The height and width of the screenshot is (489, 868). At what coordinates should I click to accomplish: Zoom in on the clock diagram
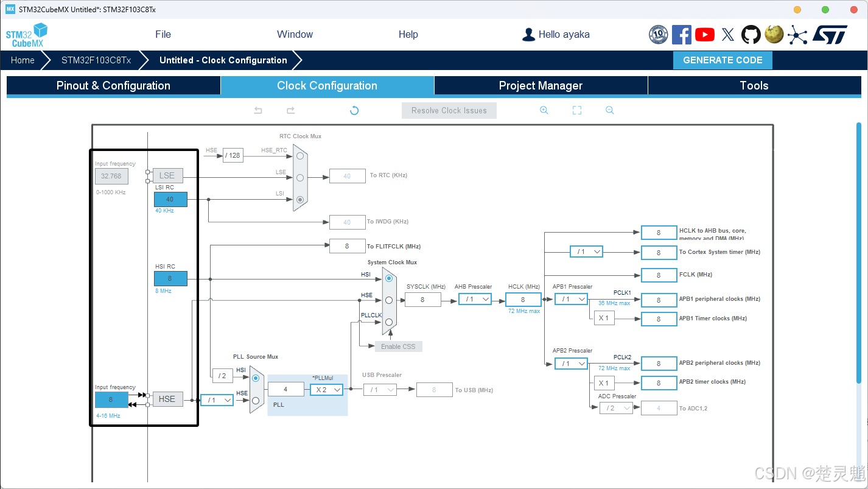[x=544, y=110]
